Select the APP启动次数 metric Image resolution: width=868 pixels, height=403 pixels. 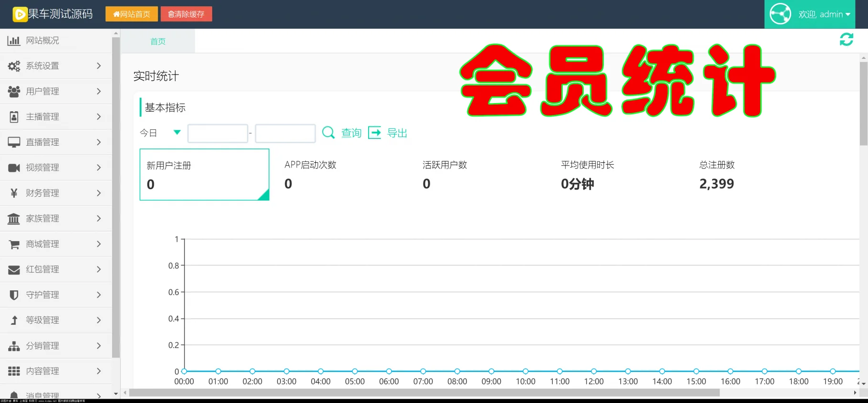[x=310, y=175]
